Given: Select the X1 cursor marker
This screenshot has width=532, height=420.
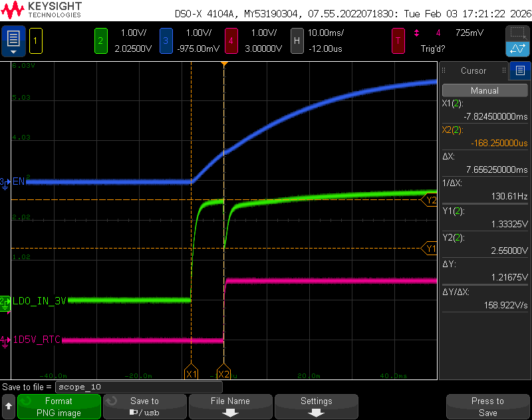Looking at the screenshot, I should coord(191,372).
